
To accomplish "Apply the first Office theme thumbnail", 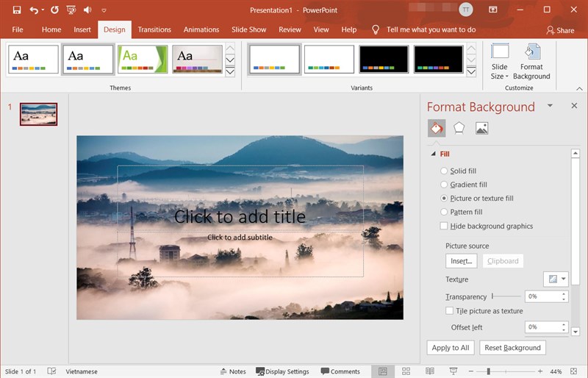I will click(x=33, y=60).
